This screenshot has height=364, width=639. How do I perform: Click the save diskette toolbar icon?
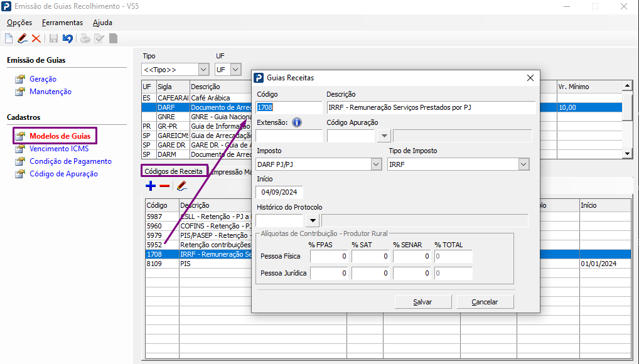pos(53,38)
